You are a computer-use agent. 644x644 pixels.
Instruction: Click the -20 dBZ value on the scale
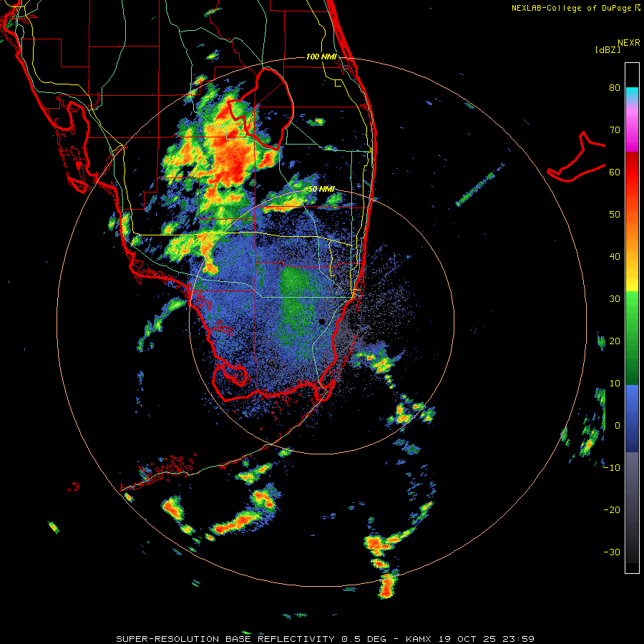coord(612,510)
